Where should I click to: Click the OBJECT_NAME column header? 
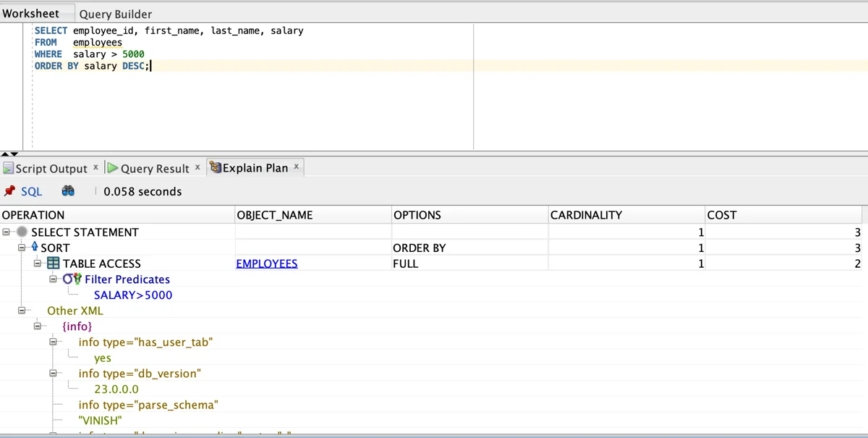point(313,215)
